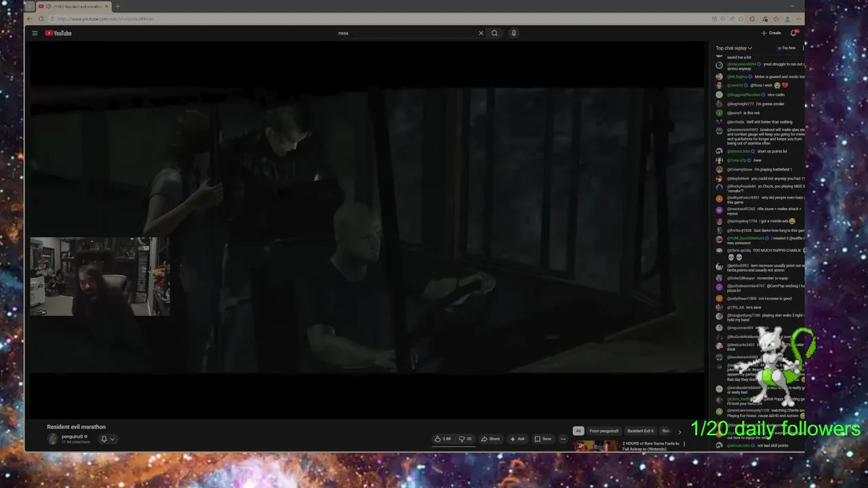Click the search magnifier button
The width and height of the screenshot is (868, 488).
tap(494, 33)
